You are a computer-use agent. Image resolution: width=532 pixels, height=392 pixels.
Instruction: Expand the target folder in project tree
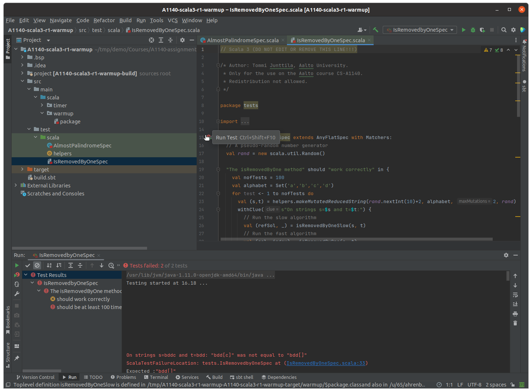pyautogui.click(x=22, y=169)
